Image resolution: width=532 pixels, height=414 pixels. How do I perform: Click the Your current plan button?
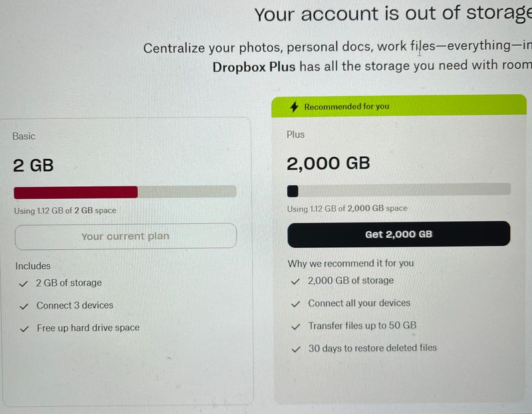(x=125, y=236)
